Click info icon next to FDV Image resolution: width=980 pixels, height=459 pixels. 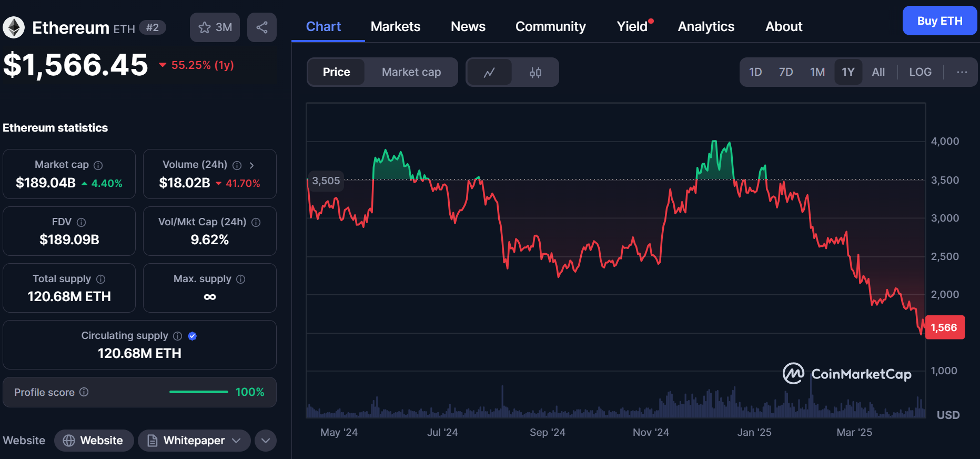(x=81, y=222)
